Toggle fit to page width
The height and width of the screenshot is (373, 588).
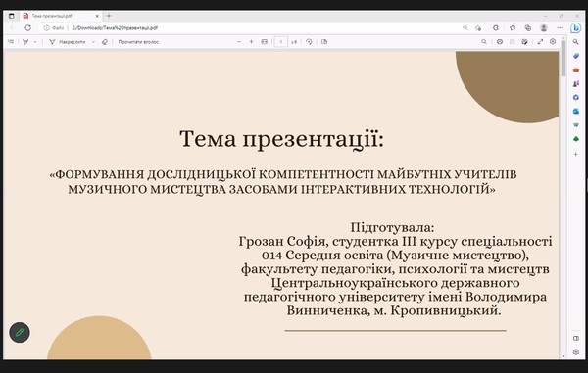click(265, 42)
